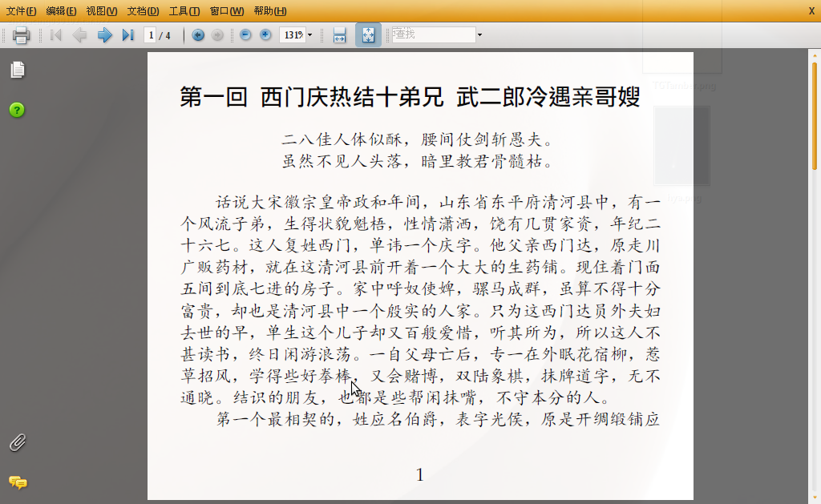The image size is (821, 504).
Task: Click the verse line 二八佳人体似酥
Action: tap(342, 139)
